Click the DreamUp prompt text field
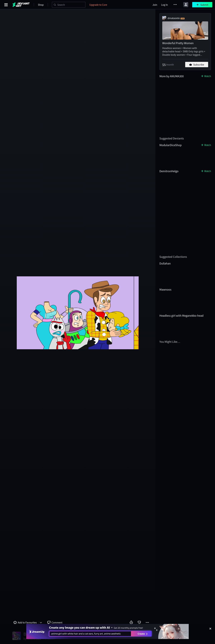The image size is (215, 644). (x=90, y=634)
